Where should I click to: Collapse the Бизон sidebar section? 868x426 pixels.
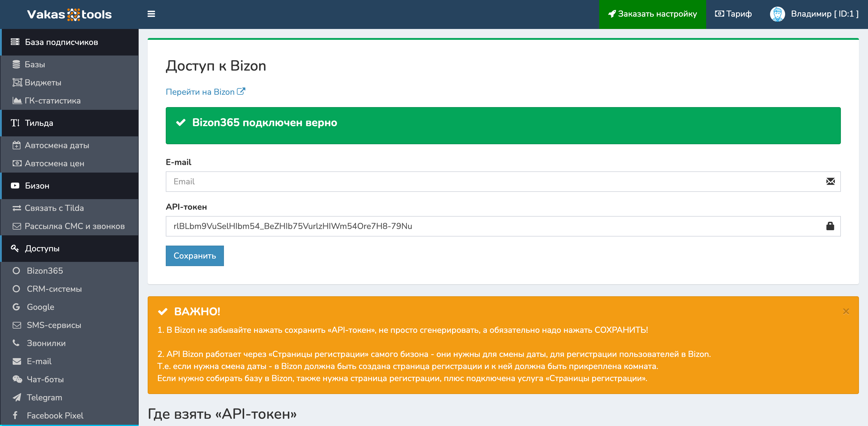click(x=37, y=186)
